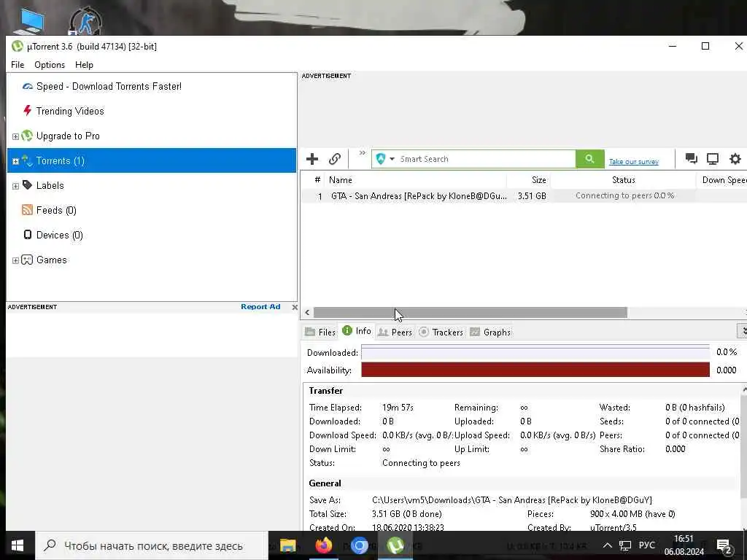Viewport: 747px width, 560px height.
Task: Switch to the Graphs tab
Action: (x=490, y=332)
